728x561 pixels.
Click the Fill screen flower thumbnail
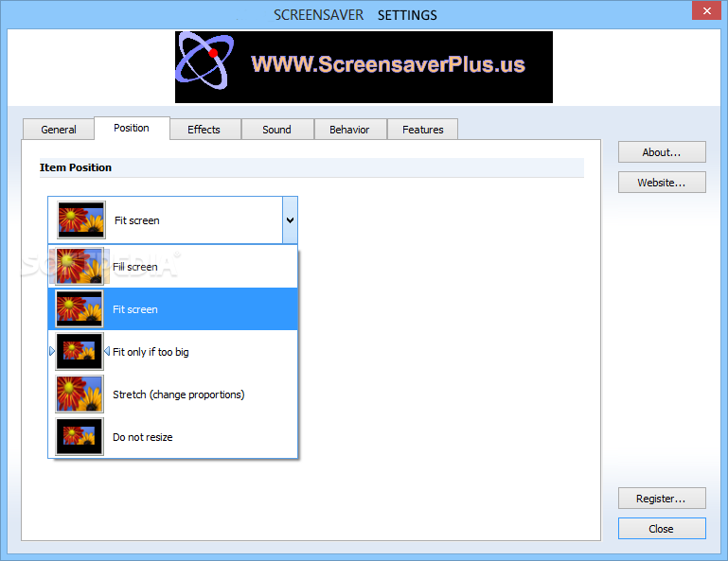[x=80, y=267]
